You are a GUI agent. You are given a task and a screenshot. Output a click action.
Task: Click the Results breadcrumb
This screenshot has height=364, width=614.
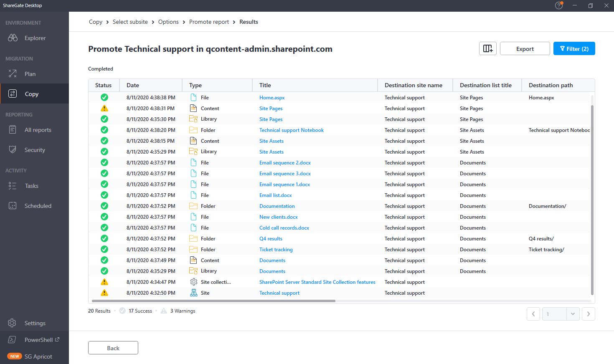[249, 22]
